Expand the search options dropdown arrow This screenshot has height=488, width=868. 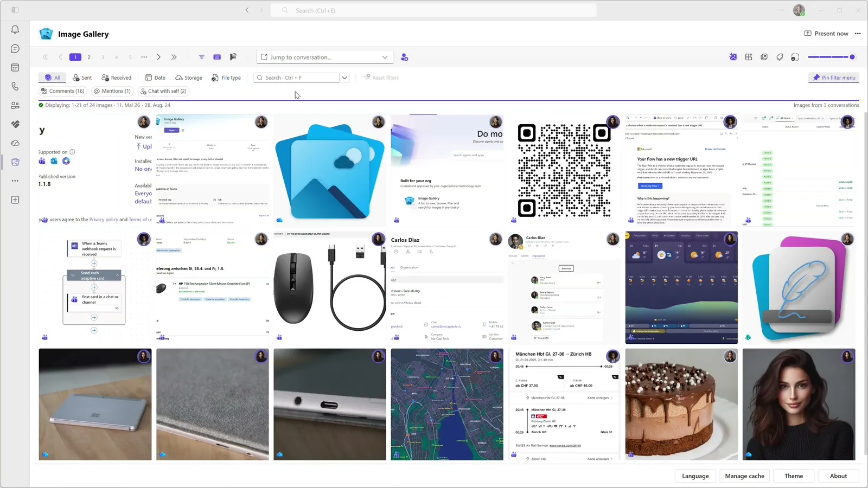coord(344,78)
